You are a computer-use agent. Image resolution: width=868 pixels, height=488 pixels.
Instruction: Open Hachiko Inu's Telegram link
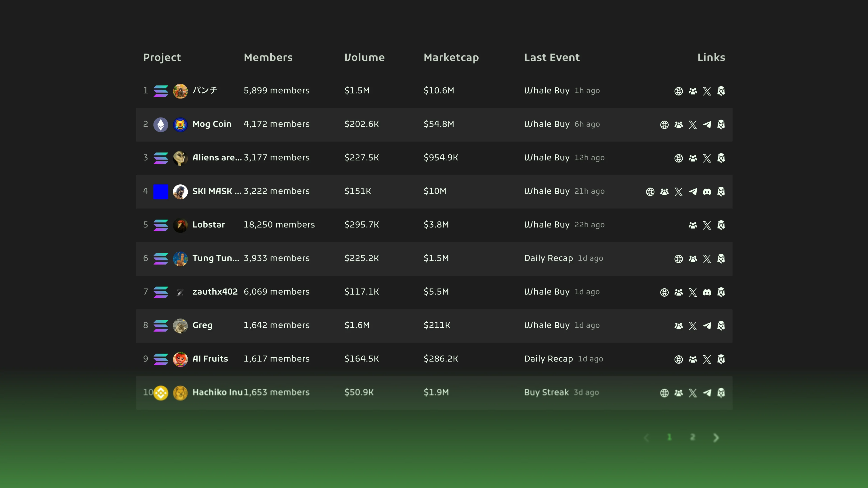[x=707, y=393]
